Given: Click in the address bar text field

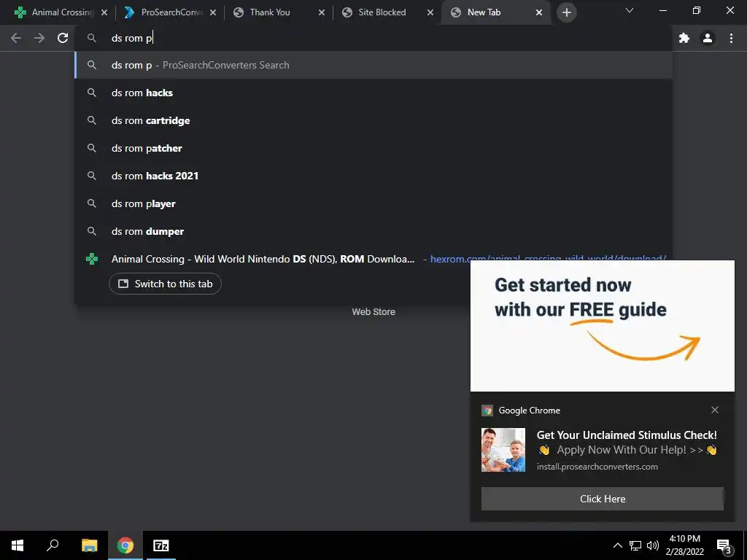Looking at the screenshot, I should tap(374, 38).
